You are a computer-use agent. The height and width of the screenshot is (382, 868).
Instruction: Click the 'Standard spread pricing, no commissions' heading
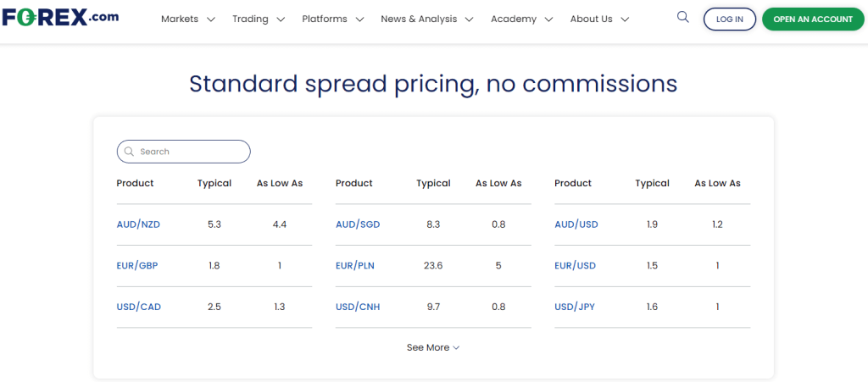pyautogui.click(x=433, y=84)
